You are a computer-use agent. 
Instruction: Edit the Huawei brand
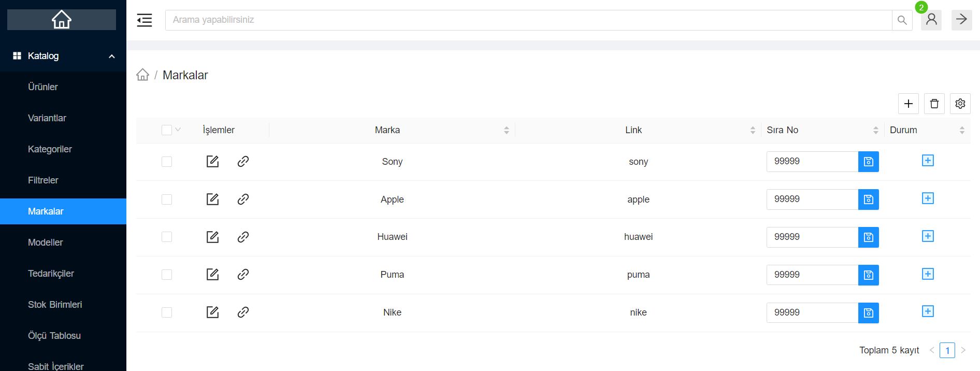212,237
